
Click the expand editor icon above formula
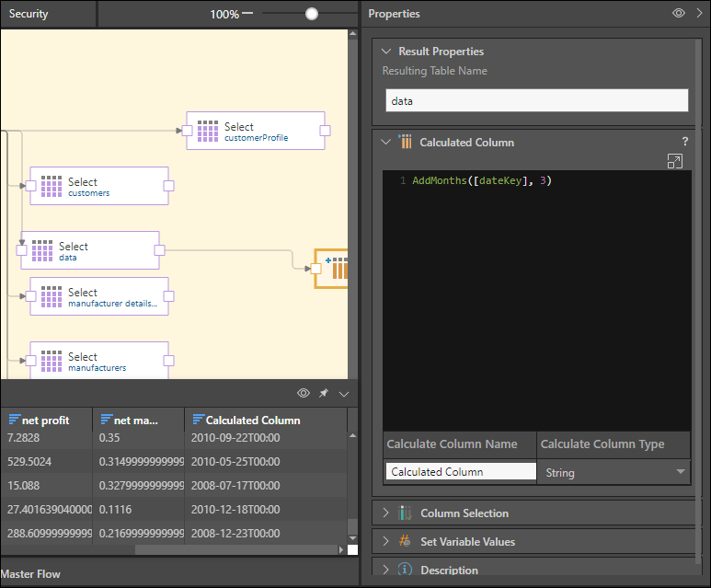[x=674, y=161]
